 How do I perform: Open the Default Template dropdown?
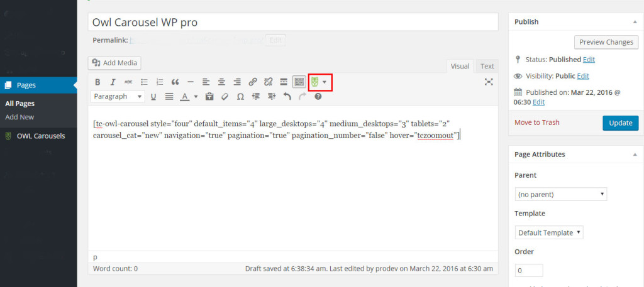549,232
